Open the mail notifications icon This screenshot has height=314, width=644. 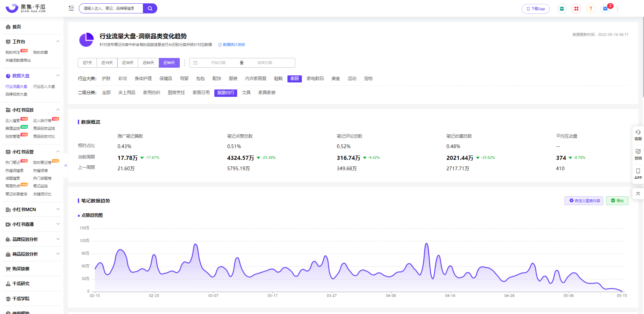click(x=605, y=9)
